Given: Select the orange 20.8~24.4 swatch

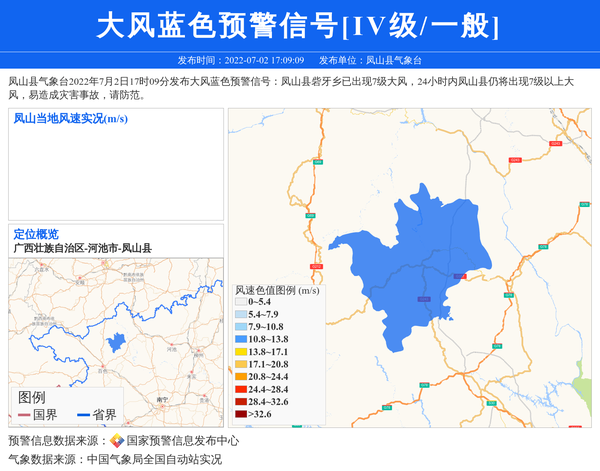Looking at the screenshot, I should (x=241, y=377).
